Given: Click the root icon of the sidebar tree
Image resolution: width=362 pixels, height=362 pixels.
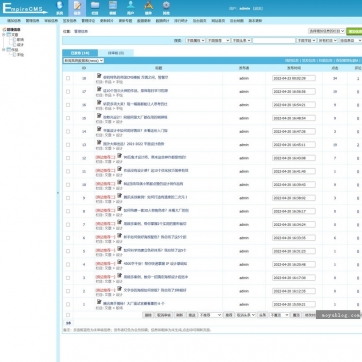Looking at the screenshot, I should click(x=4, y=30).
